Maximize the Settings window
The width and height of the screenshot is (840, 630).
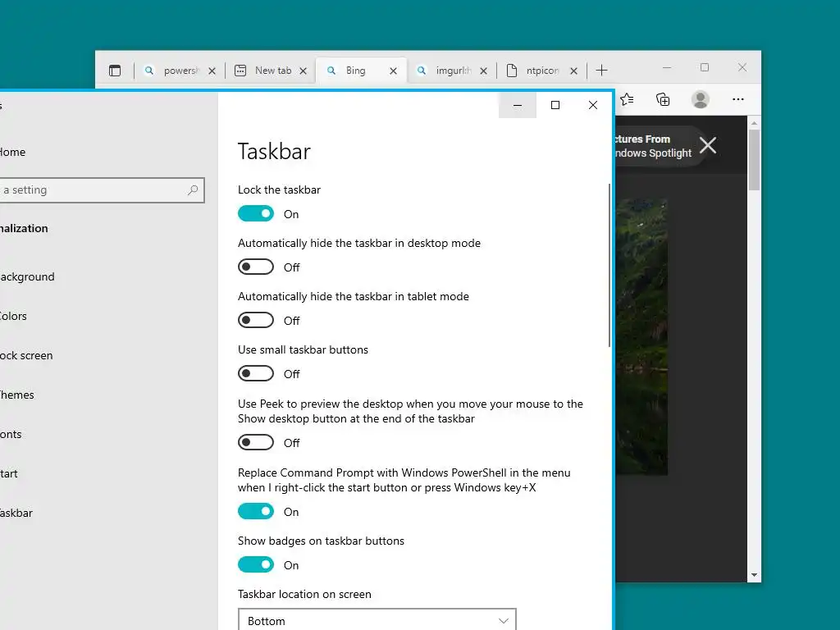tap(555, 105)
